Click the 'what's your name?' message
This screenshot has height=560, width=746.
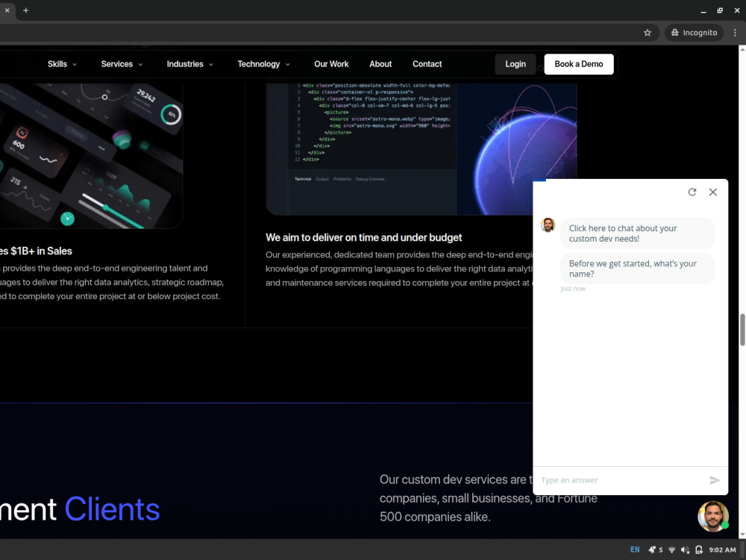[638, 268]
